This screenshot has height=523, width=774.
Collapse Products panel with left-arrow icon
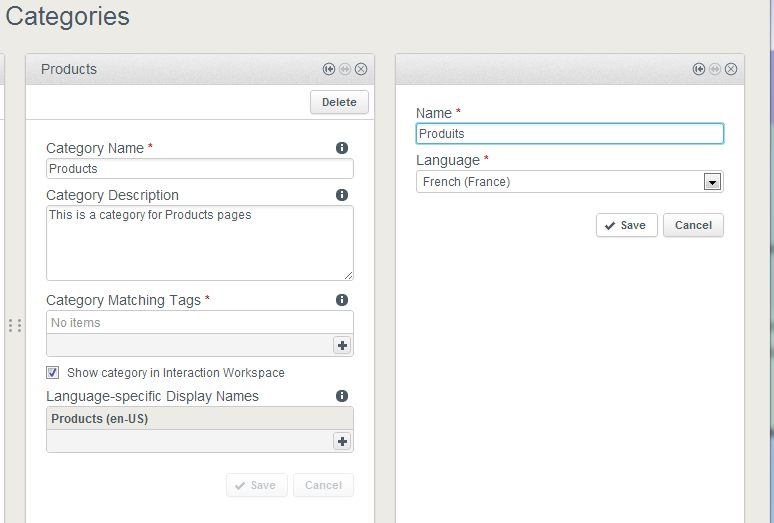[329, 69]
